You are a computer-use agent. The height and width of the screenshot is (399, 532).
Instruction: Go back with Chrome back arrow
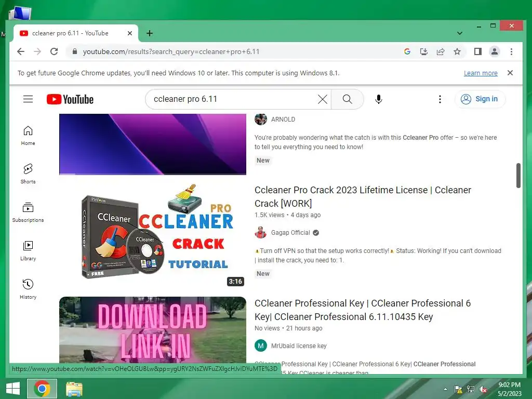pyautogui.click(x=21, y=51)
